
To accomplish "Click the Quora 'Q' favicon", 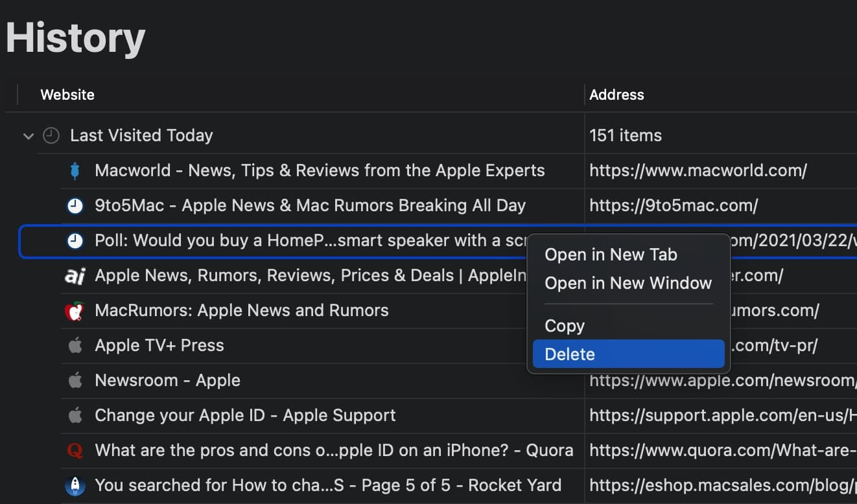I will [75, 451].
